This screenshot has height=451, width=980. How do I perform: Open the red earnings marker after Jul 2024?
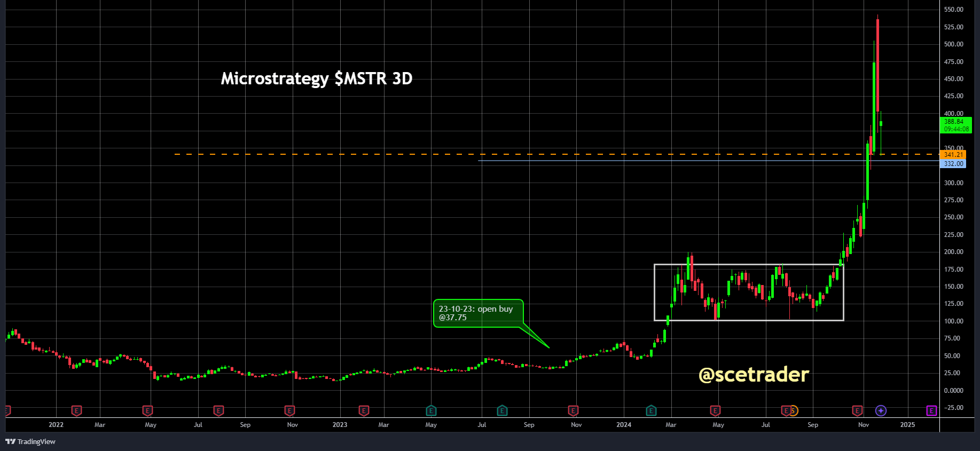point(786,410)
